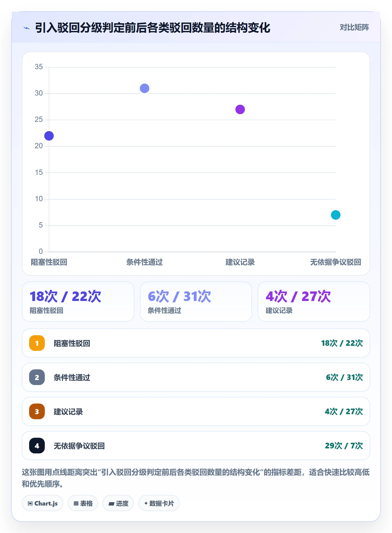Viewport: 392px width, 533px height.
Task: Click the y-axis value 35
Action: tap(39, 67)
